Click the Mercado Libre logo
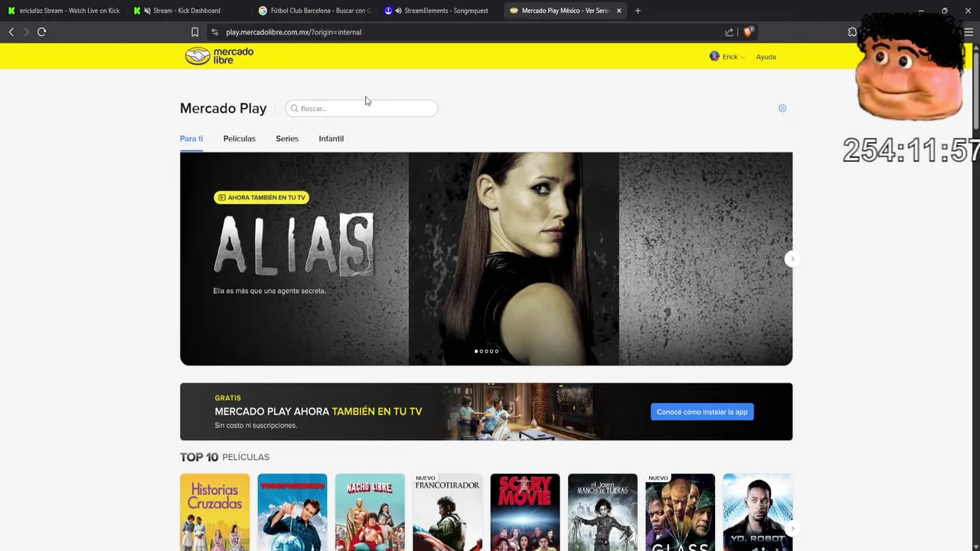980x551 pixels. click(x=219, y=56)
